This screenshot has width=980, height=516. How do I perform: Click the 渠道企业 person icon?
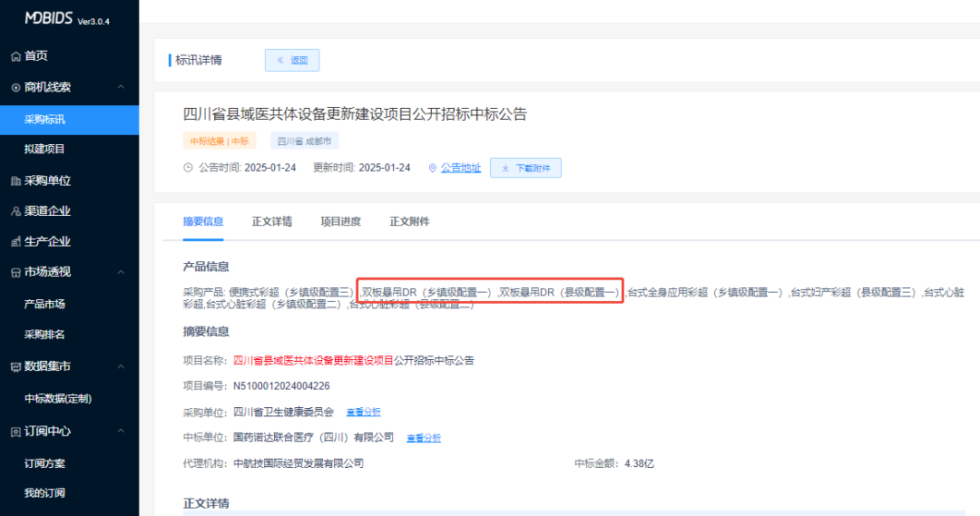(15, 212)
